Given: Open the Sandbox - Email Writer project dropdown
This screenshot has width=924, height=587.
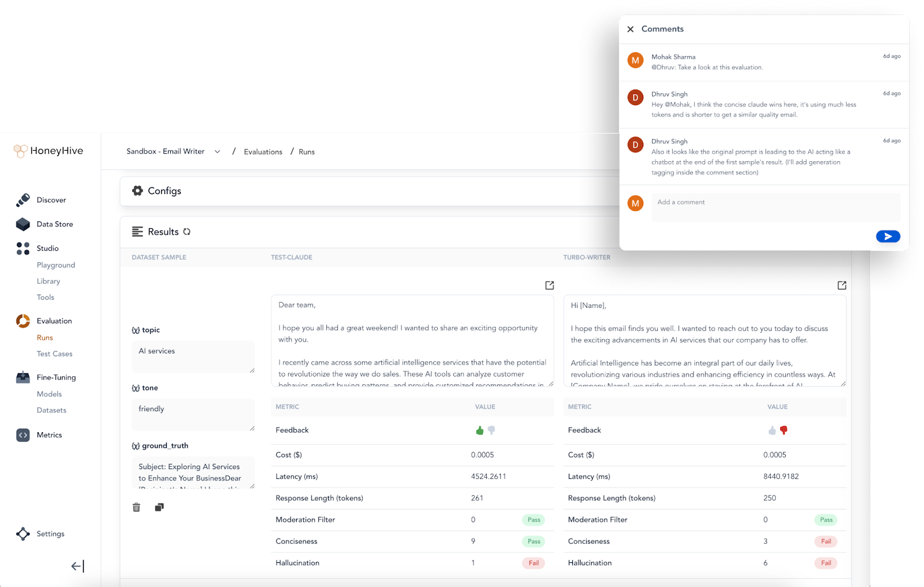Looking at the screenshot, I should coord(217,151).
